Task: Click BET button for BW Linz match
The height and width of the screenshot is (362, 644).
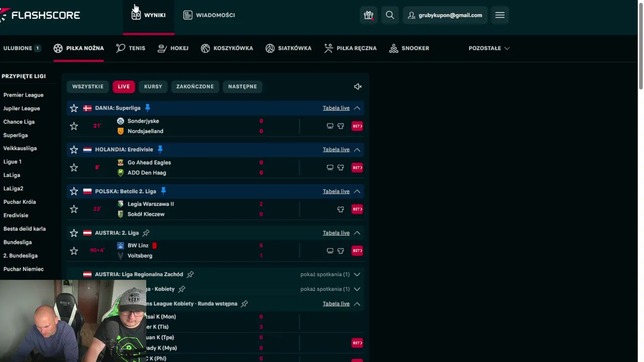Action: 357,250
